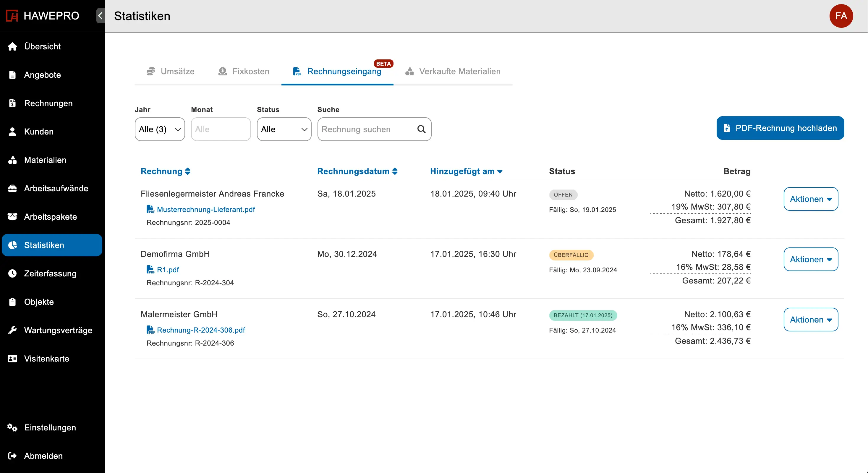868x473 pixels.
Task: Click the BETA badge on Rechnungseingang
Action: coord(383,63)
